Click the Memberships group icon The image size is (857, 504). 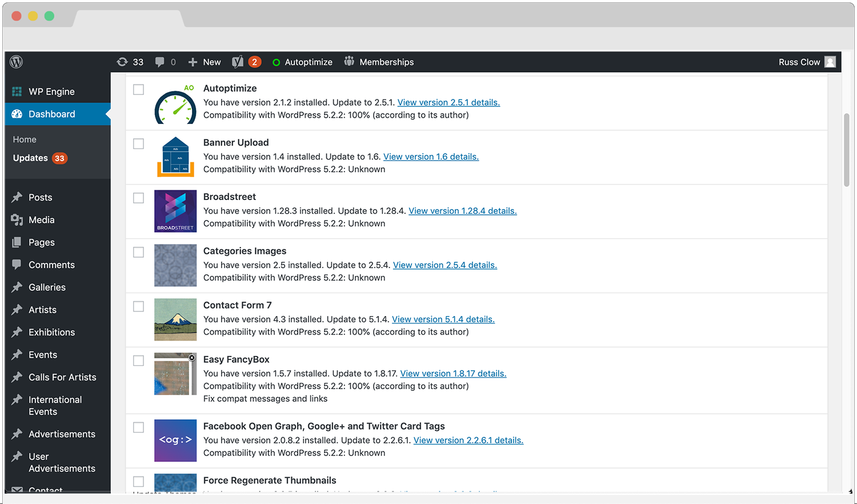[x=349, y=61]
